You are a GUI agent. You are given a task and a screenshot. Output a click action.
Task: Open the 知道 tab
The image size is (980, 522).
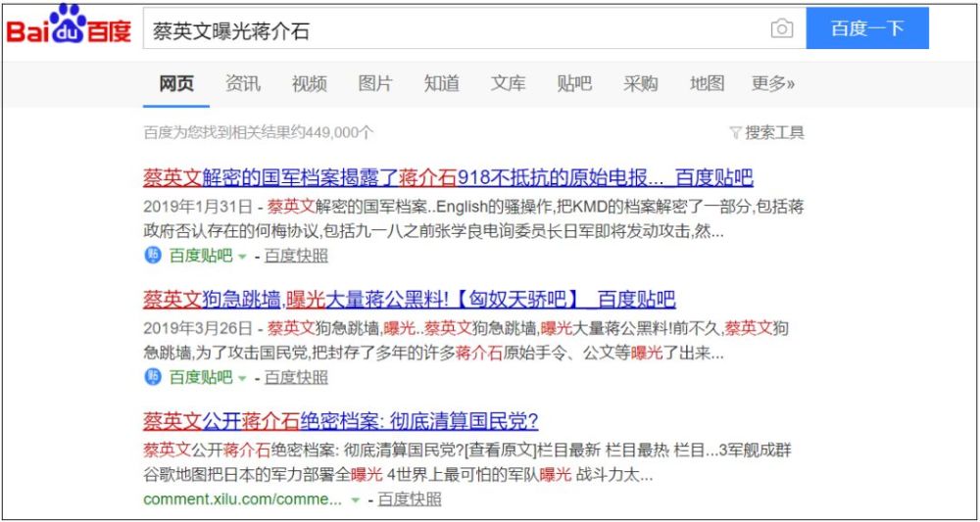442,83
